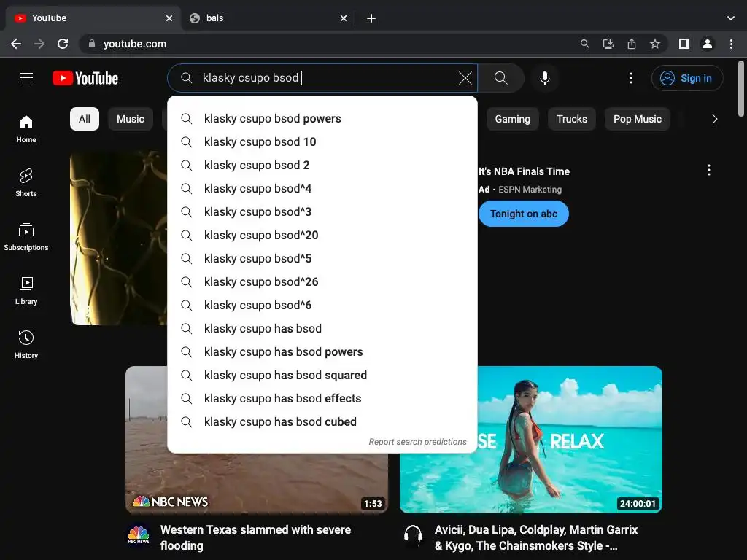Click Report search predictions link
Viewport: 747px width, 560px height.
point(417,442)
